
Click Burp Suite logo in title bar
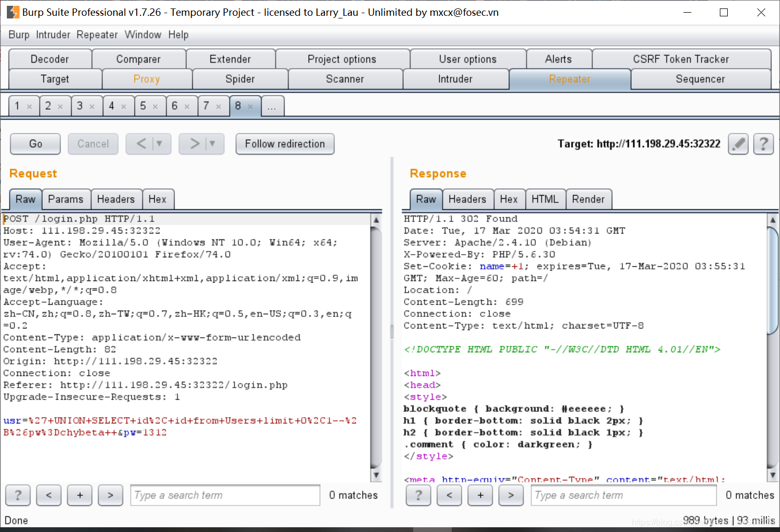(x=13, y=12)
